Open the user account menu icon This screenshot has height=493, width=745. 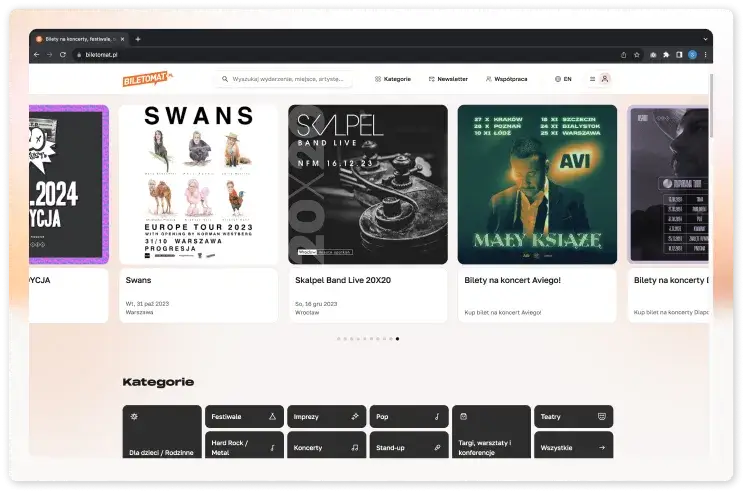606,78
